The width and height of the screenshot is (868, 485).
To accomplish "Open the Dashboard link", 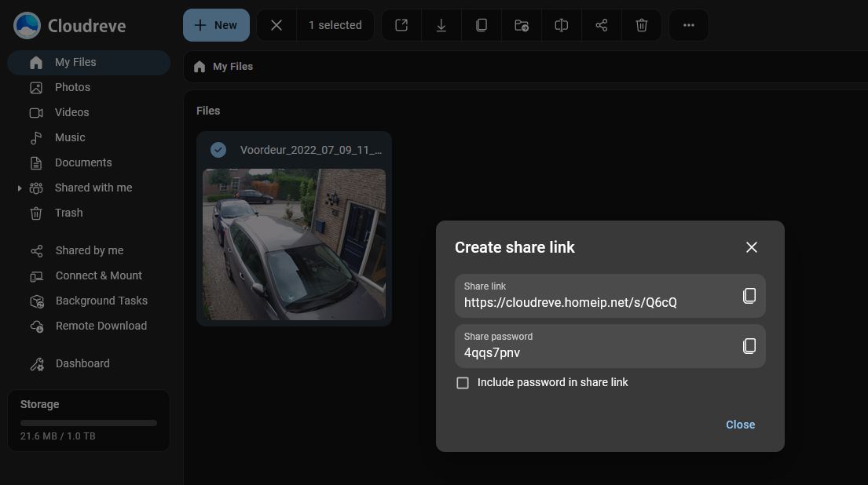I will click(82, 363).
